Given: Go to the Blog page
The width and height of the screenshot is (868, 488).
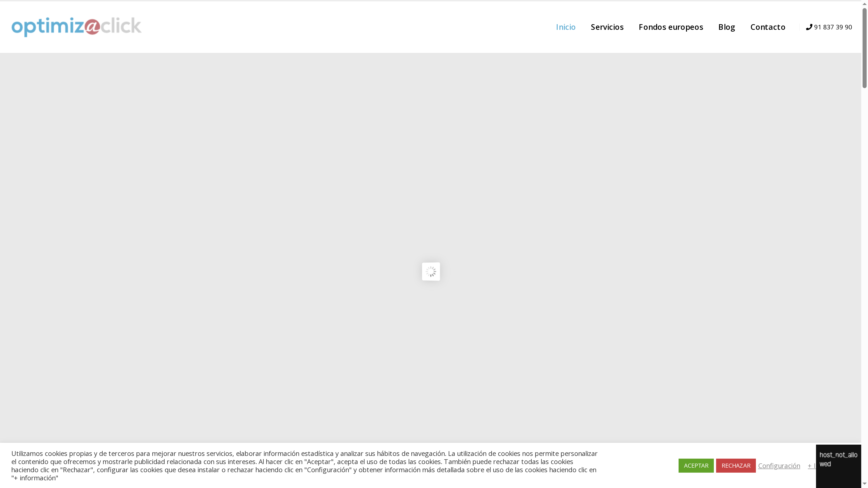Looking at the screenshot, I should 726,27.
